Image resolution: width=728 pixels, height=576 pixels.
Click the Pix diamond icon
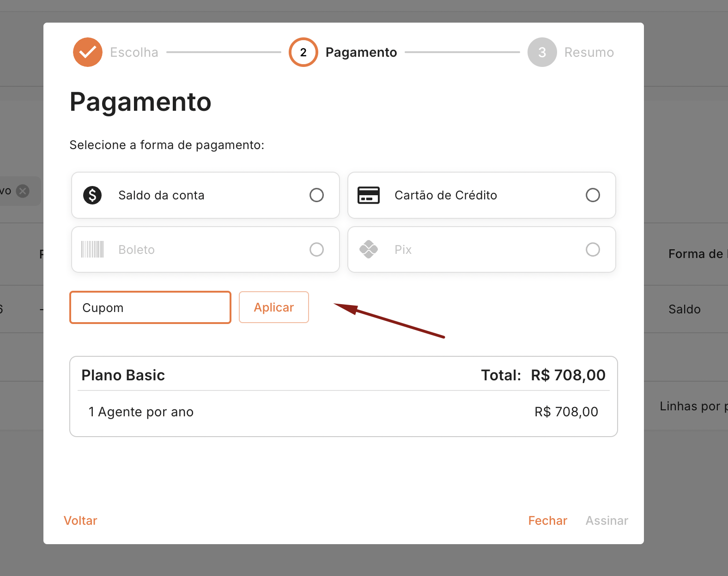click(369, 249)
